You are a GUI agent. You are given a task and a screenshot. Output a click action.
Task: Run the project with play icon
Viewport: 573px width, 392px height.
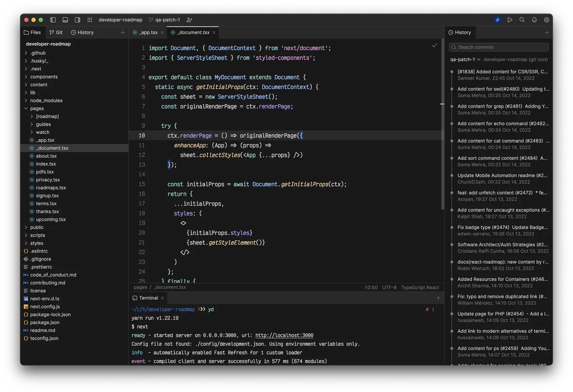pos(510,20)
